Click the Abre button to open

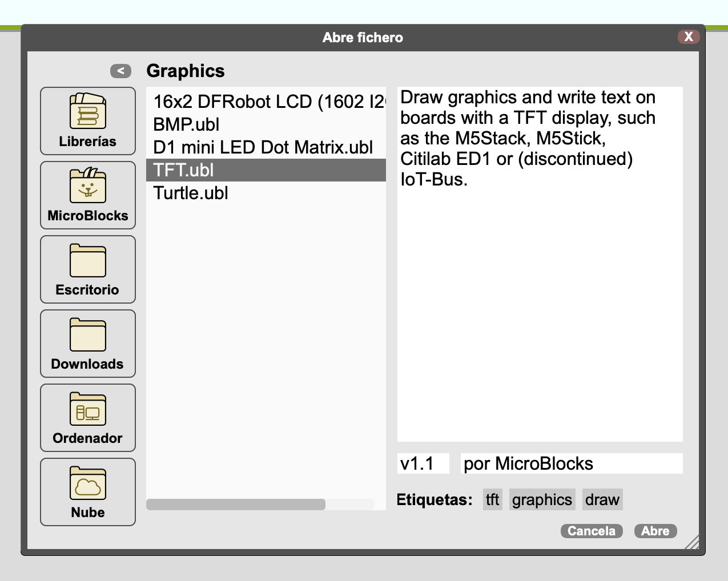(x=655, y=531)
